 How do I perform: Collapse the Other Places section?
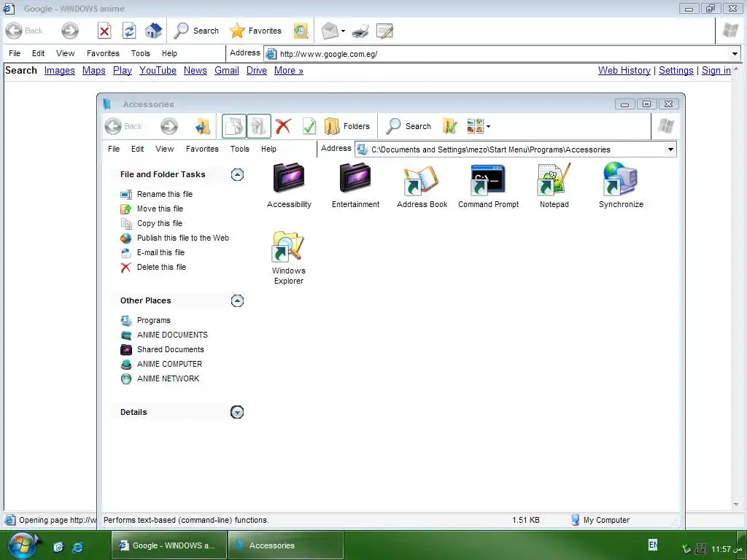click(237, 300)
